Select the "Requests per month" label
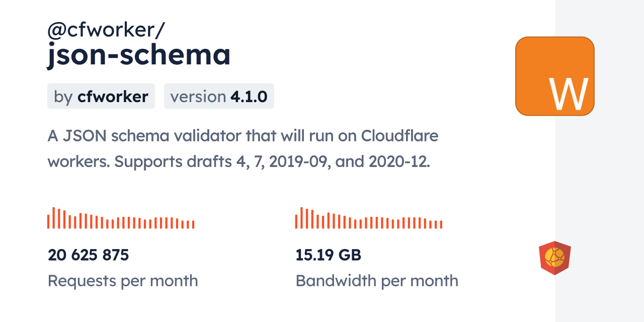Screen dimensions: 644x322 (x=123, y=281)
